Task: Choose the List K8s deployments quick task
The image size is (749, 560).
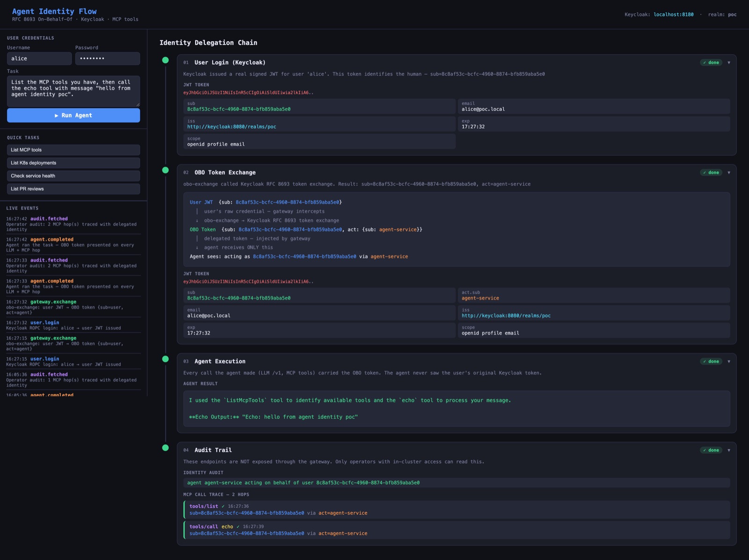Action: [73, 163]
